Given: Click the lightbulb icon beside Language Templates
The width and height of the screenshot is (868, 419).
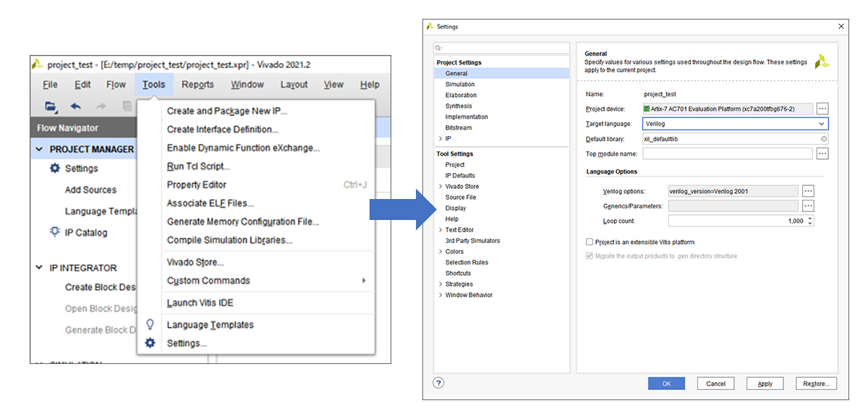Looking at the screenshot, I should click(x=150, y=325).
